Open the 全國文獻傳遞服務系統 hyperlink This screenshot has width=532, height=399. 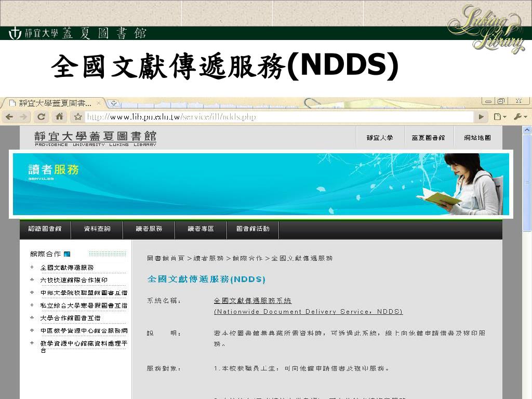click(x=252, y=301)
